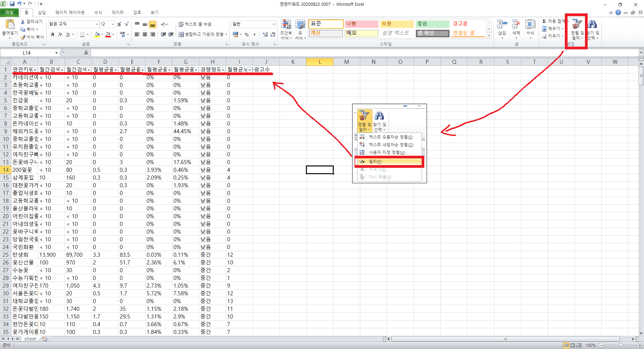Switch to the 수식 tab
Screen dimensions: 644x349
click(98, 12)
